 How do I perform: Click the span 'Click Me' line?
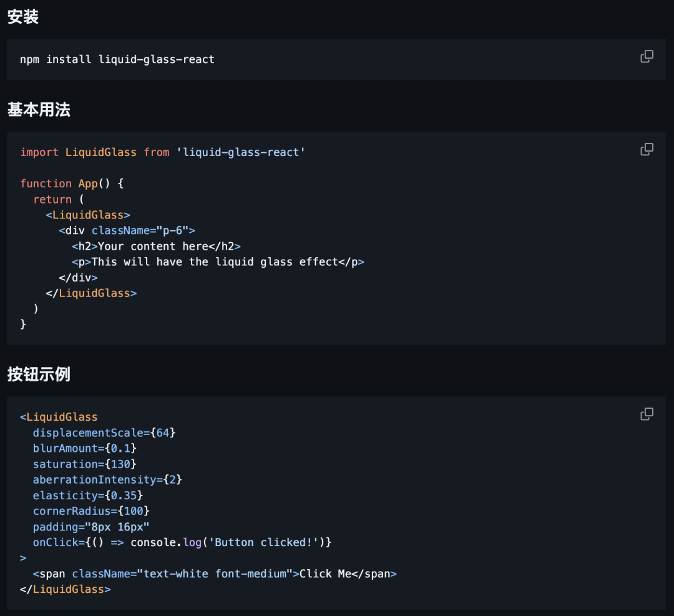(215, 574)
